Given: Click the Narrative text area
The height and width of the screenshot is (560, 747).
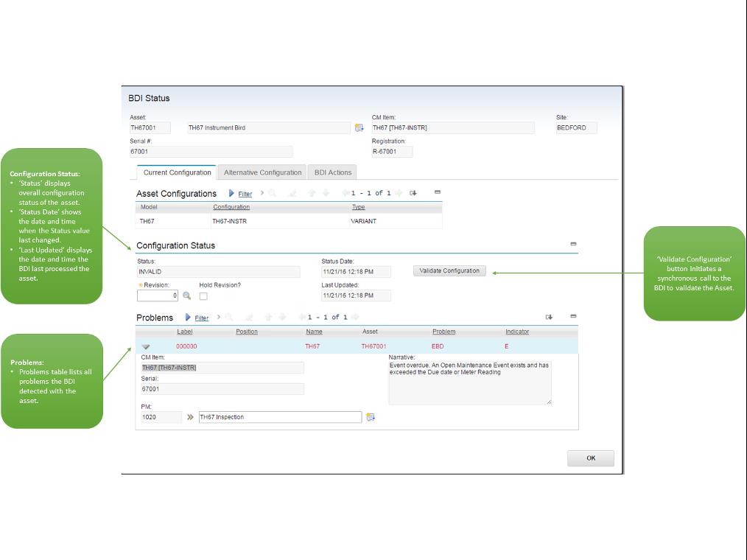Looking at the screenshot, I should pyautogui.click(x=470, y=382).
